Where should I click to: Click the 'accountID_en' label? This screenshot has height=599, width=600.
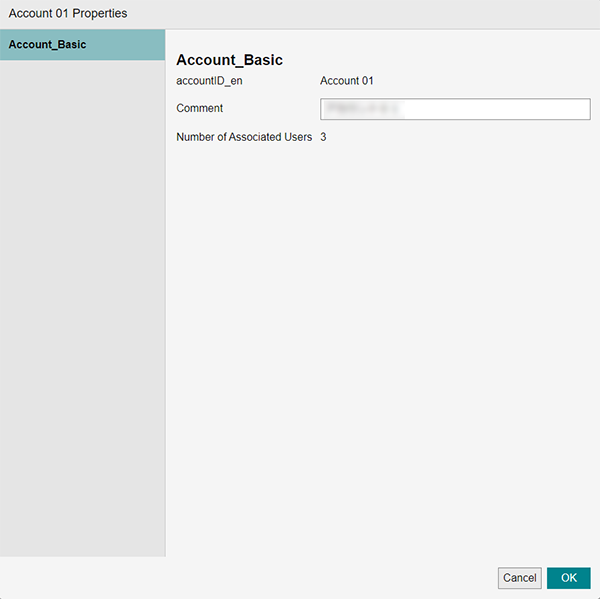pos(209,81)
